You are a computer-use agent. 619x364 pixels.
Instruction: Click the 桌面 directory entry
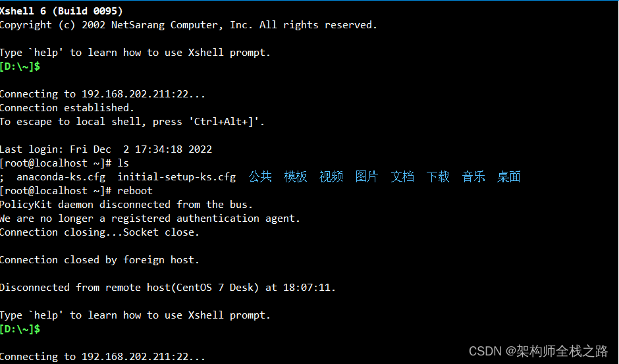click(x=509, y=176)
